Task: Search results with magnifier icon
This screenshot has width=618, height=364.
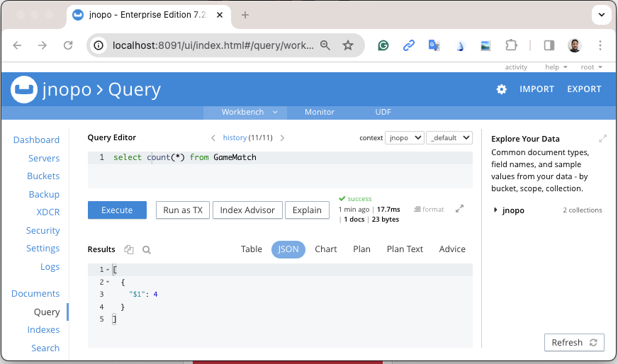Action: 147,250
